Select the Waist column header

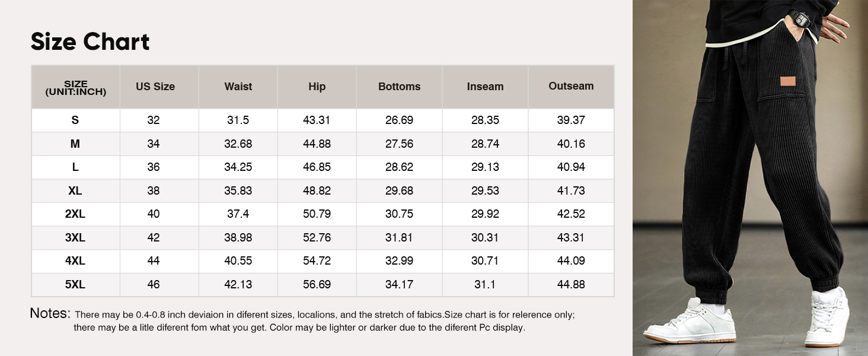point(238,87)
